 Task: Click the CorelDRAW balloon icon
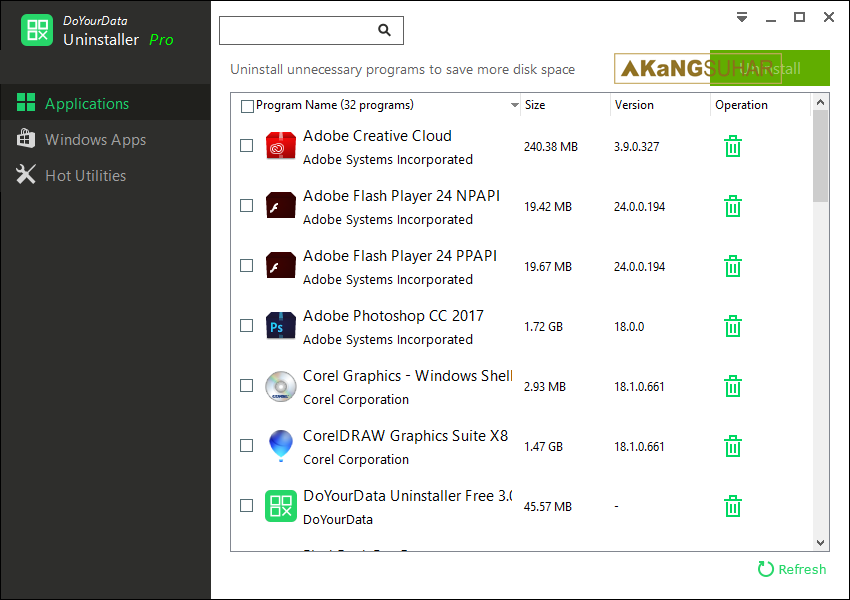[281, 446]
